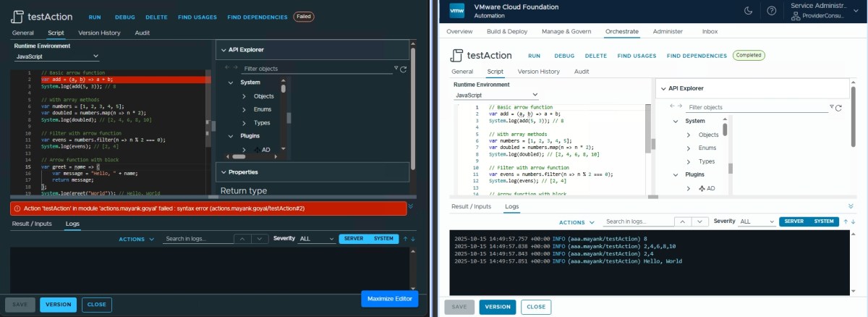Screen dimensions: 868x317
Task: Click DEBUG in the light window
Action: [x=564, y=56]
